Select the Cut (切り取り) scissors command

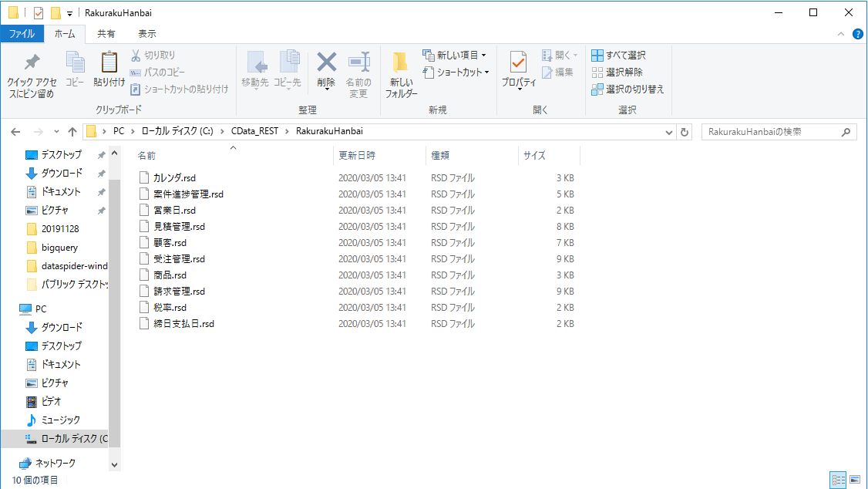coord(153,56)
